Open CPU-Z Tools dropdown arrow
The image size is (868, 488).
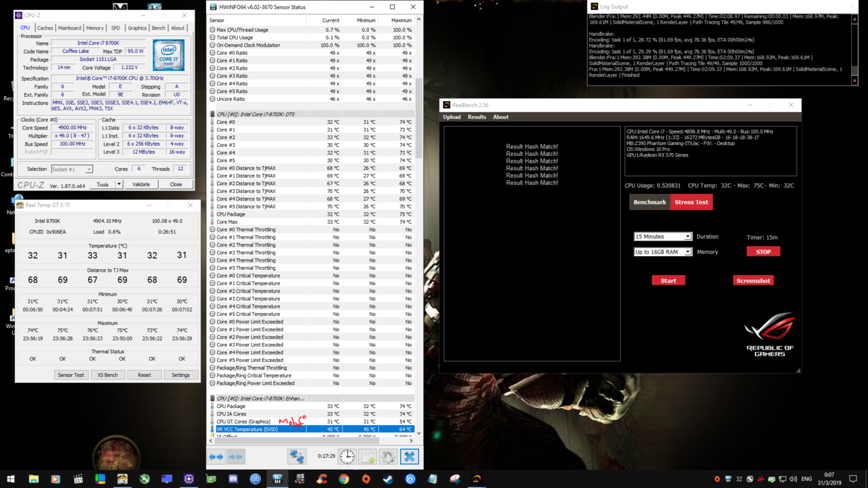click(119, 184)
